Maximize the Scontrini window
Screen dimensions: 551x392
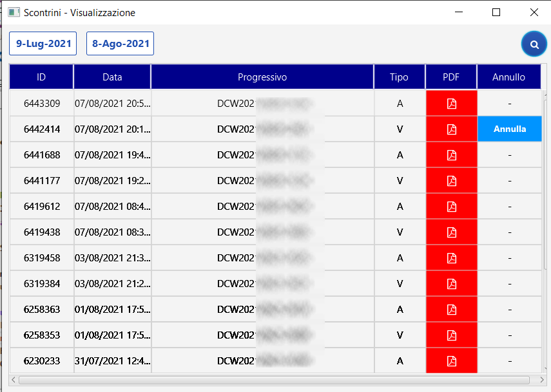click(496, 13)
